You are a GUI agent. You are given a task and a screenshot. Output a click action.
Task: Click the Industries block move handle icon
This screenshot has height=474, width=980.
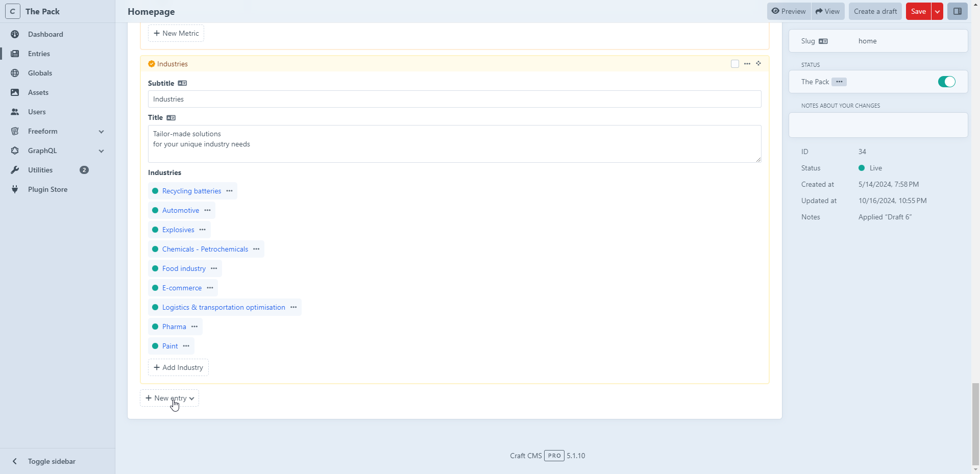(758, 64)
